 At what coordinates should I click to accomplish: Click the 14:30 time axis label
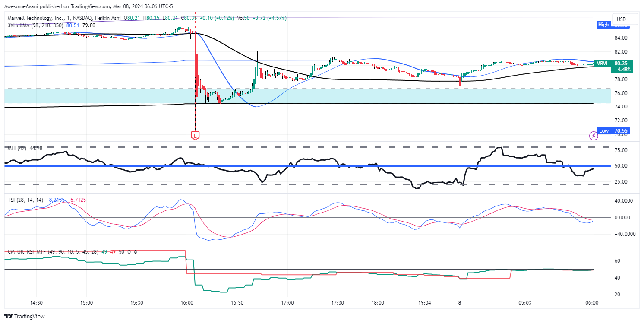tap(36, 303)
